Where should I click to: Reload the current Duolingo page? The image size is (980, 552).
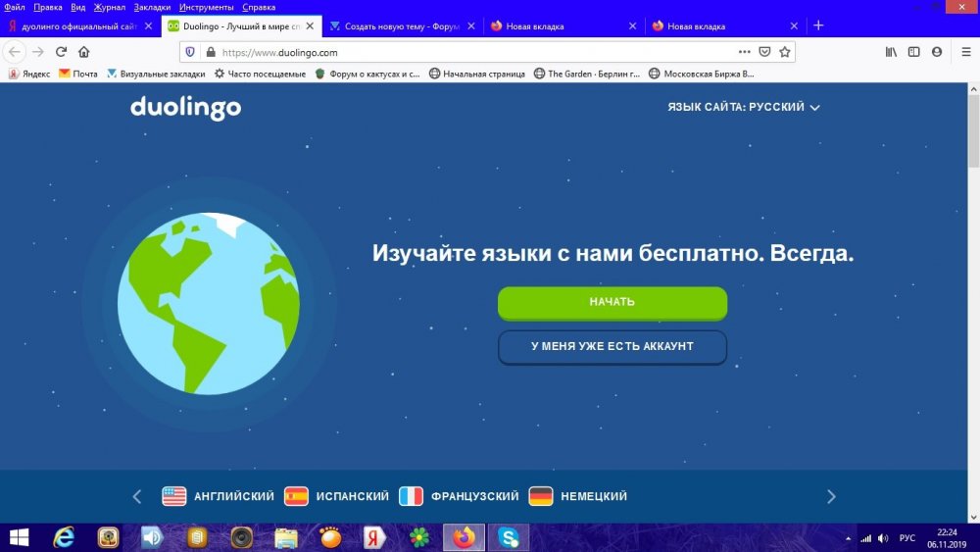(x=61, y=52)
